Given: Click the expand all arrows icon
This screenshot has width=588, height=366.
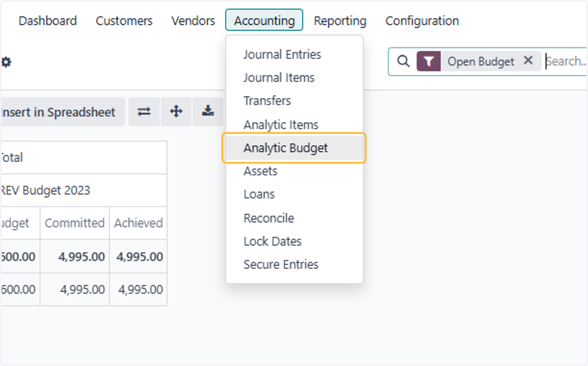Looking at the screenshot, I should click(x=176, y=112).
